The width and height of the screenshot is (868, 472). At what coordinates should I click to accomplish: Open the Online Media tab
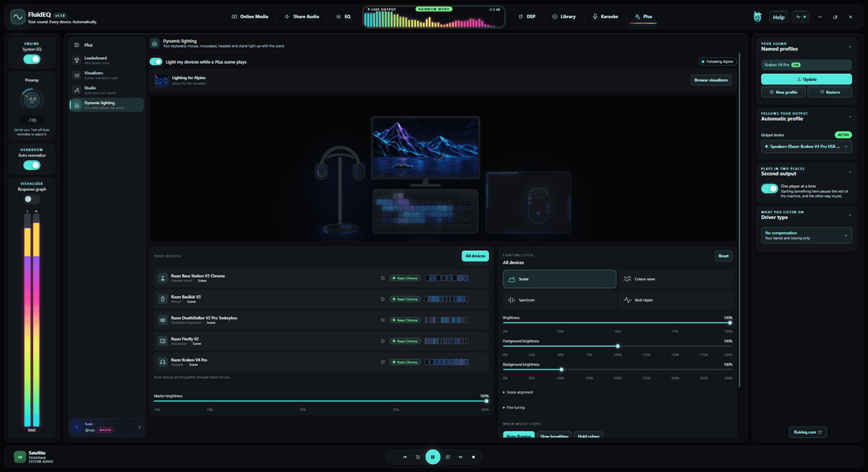[x=250, y=16]
